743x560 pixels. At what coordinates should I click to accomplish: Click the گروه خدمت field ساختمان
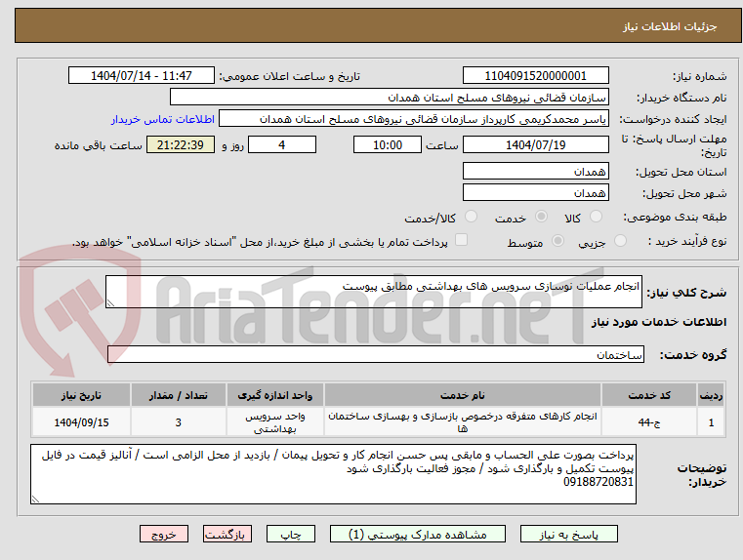pos(376,354)
